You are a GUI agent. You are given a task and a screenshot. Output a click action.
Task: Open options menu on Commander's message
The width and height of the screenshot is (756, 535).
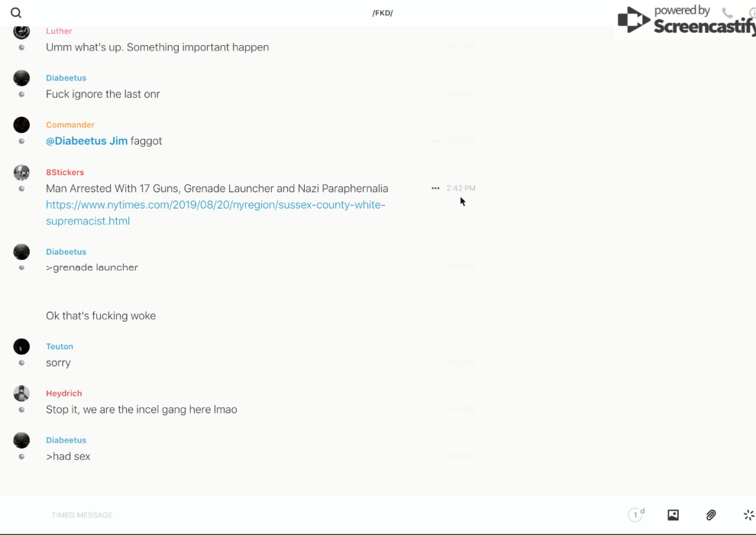coord(435,141)
